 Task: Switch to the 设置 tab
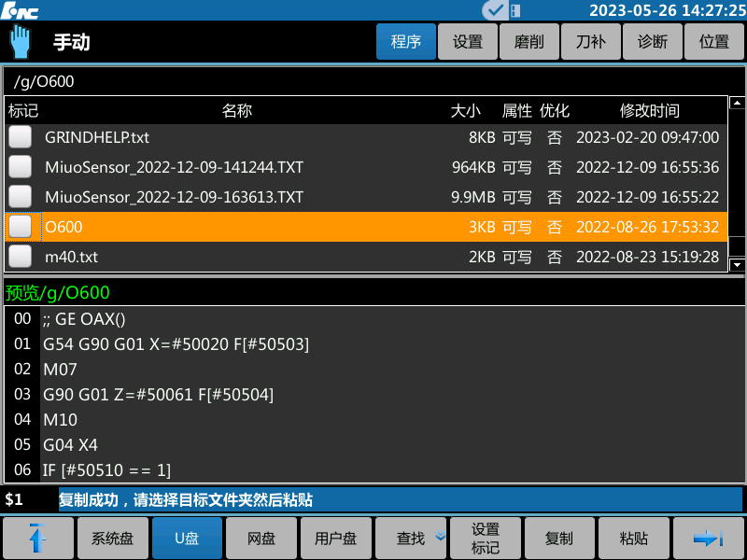467,42
